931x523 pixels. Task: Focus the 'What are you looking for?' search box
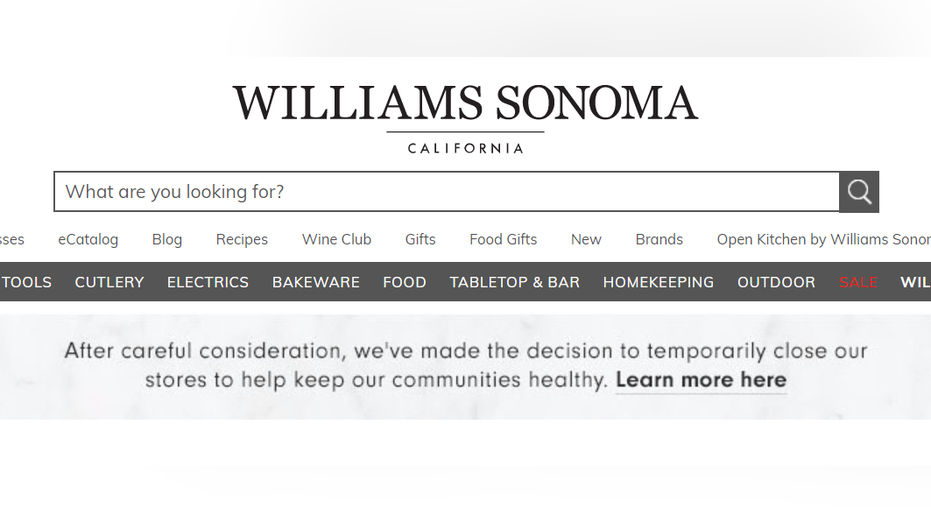446,192
